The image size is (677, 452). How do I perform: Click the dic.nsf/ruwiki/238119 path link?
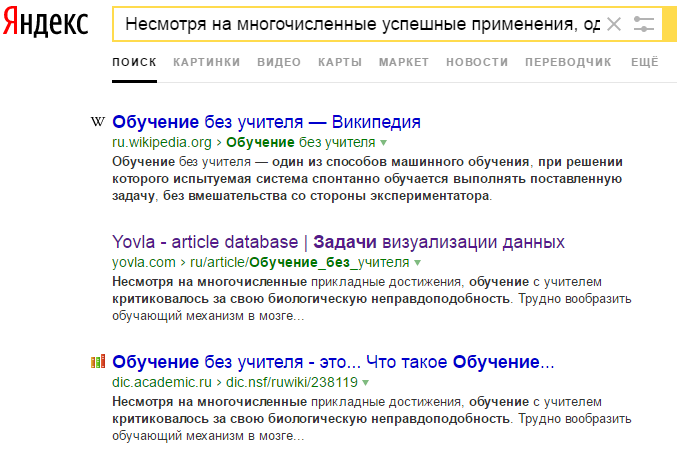click(x=292, y=382)
